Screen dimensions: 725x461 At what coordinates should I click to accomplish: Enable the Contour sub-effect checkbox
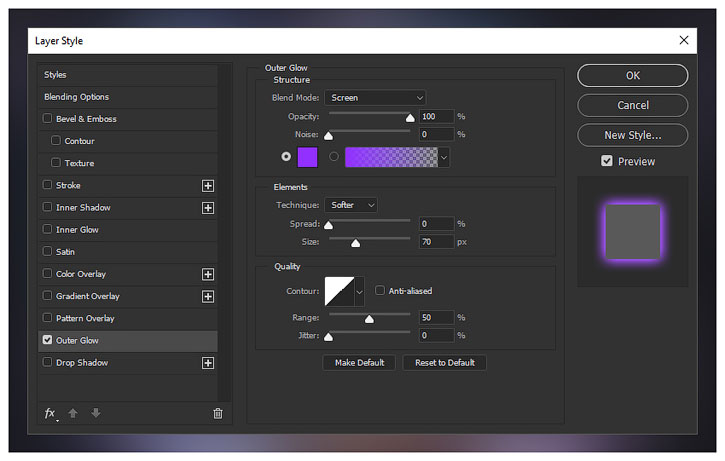pyautogui.click(x=56, y=140)
